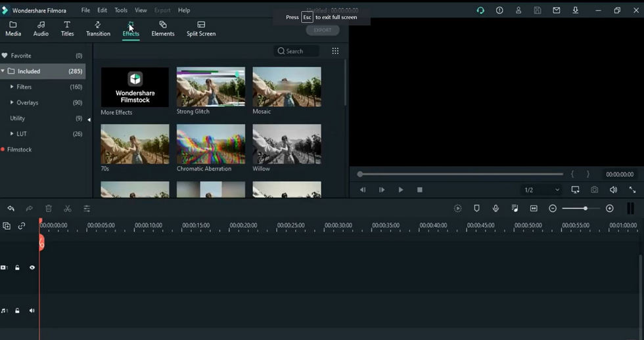This screenshot has height=340, width=644.
Task: Open the File menu
Action: (85, 11)
